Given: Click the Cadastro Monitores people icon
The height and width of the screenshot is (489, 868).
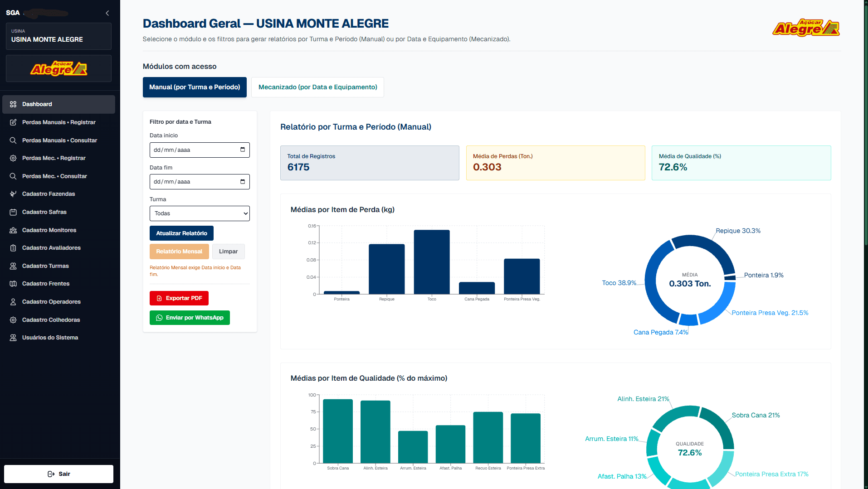Looking at the screenshot, I should (x=13, y=230).
